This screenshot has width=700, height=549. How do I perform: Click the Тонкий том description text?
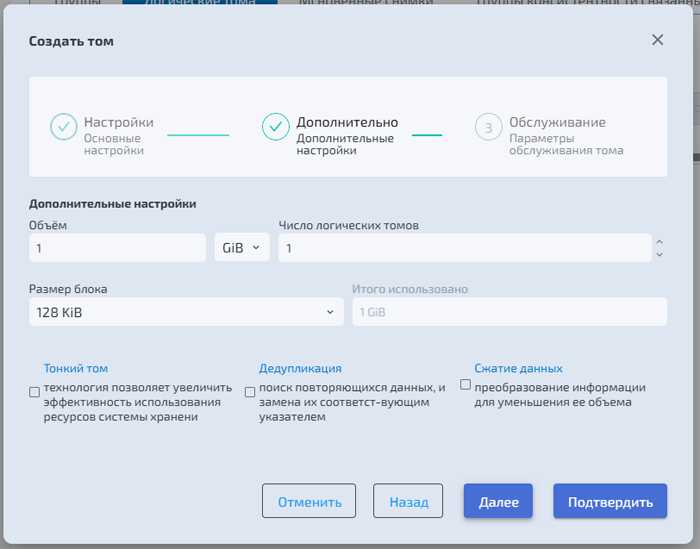(138, 402)
